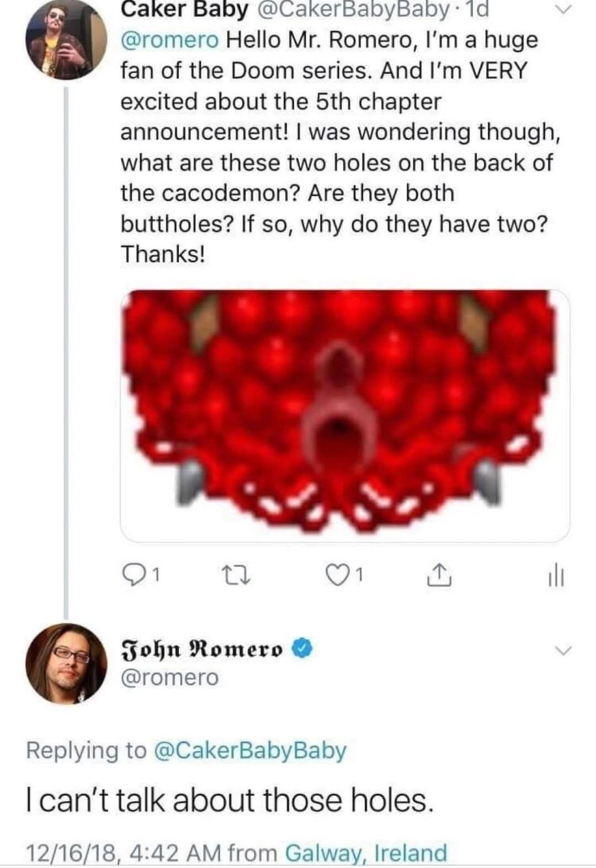
Task: Open John Romero's profile avatar
Action: (67, 663)
